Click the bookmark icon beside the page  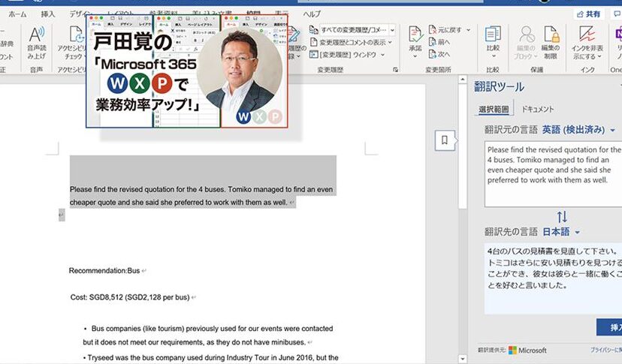(445, 140)
